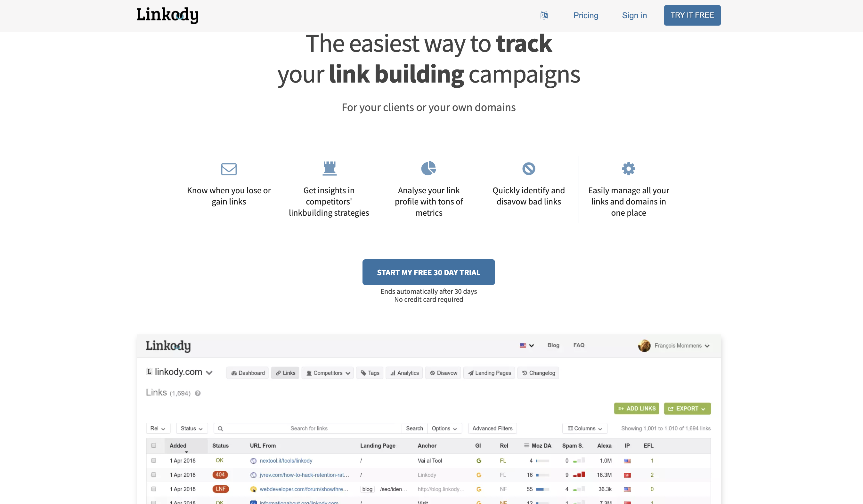Expand the EXPORT dropdown arrow
This screenshot has height=504, width=863.
703,409
